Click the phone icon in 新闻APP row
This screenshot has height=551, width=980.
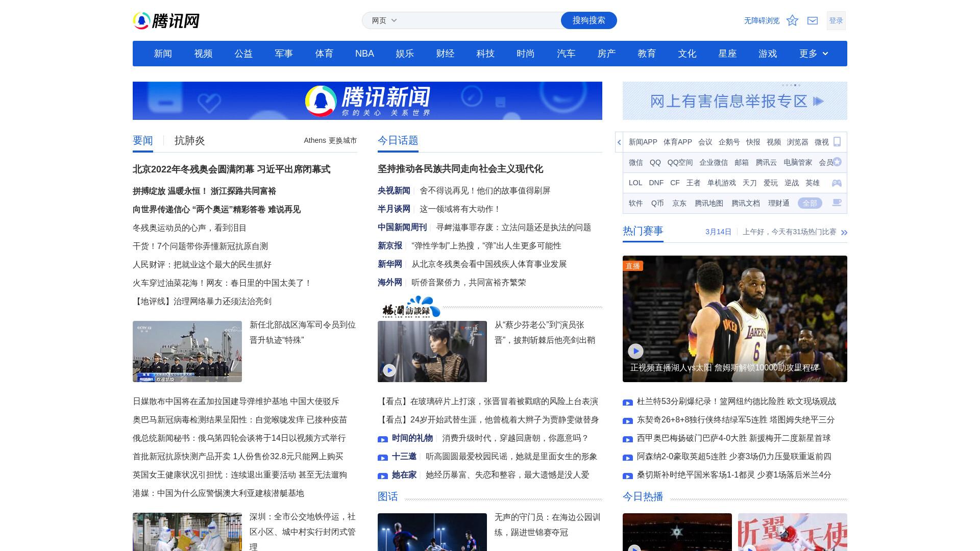(x=837, y=142)
